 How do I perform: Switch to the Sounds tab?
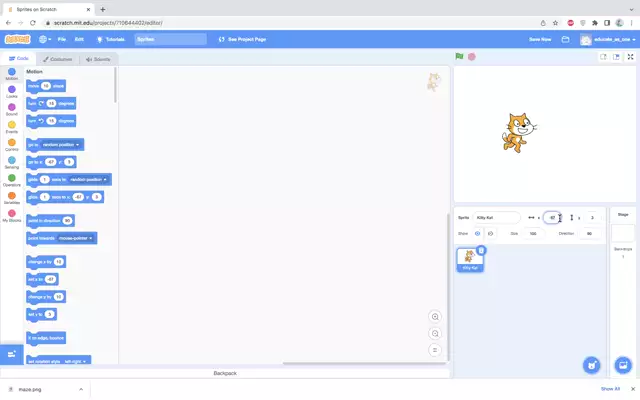tap(98, 59)
